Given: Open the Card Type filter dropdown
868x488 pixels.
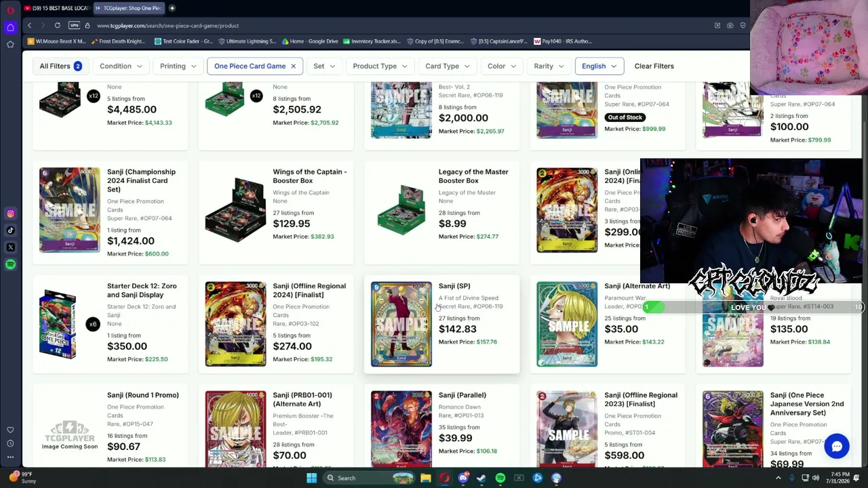Looking at the screenshot, I should [448, 66].
